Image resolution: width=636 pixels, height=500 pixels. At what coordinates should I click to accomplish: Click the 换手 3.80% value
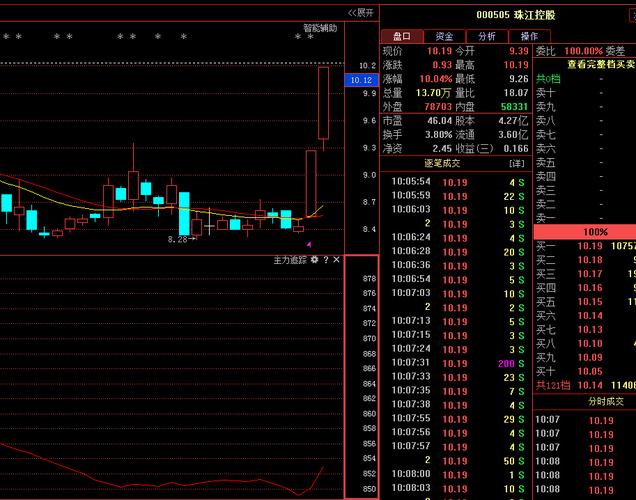point(438,135)
